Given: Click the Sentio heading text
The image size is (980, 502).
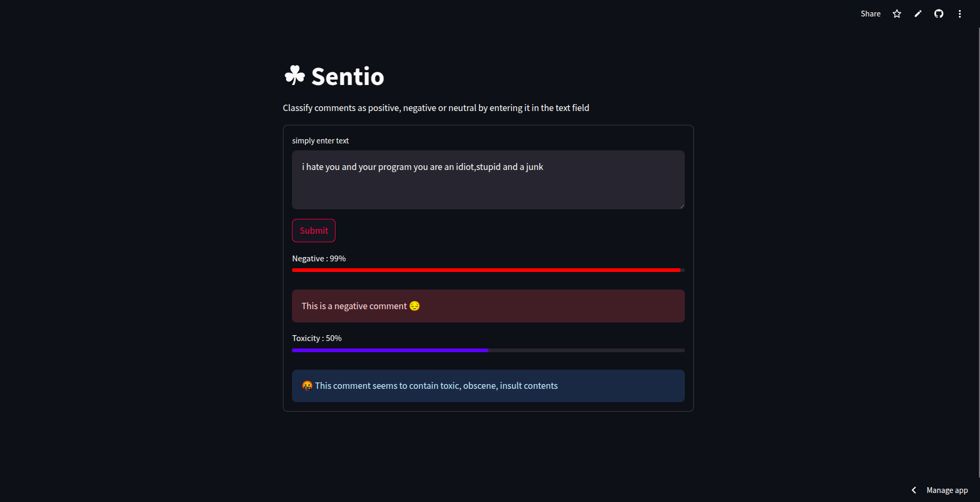Looking at the screenshot, I should (347, 76).
